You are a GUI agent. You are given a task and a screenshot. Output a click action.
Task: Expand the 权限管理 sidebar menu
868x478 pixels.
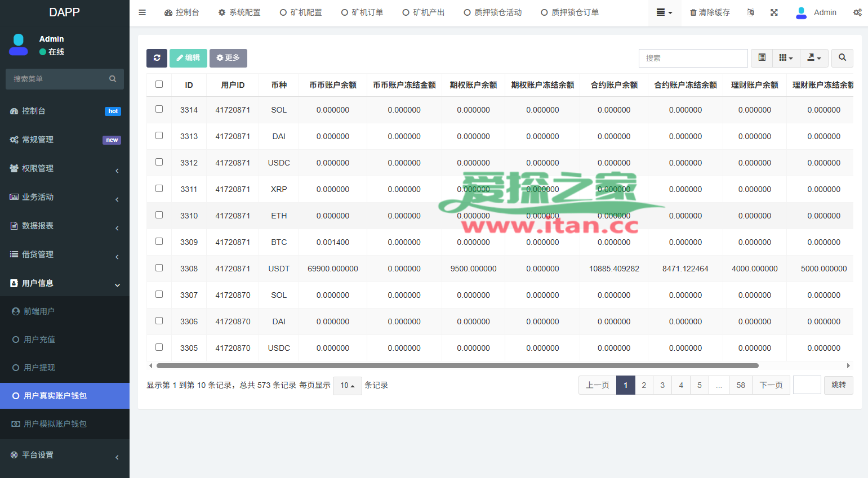click(x=65, y=168)
